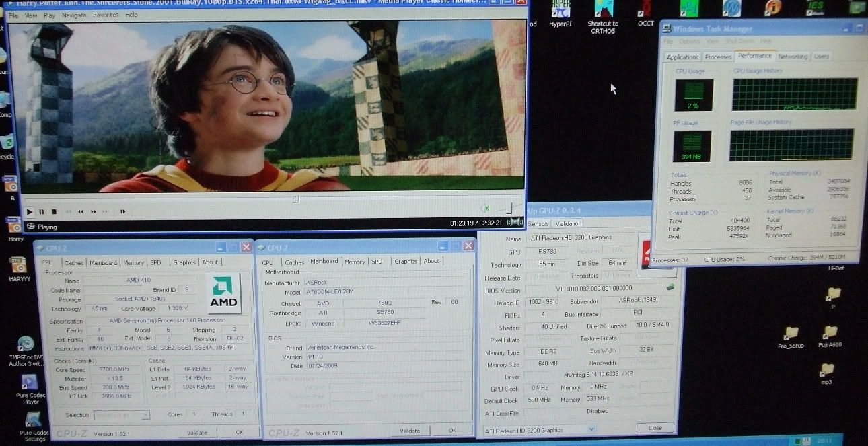This screenshot has height=446, width=868.
Task: Open the HyperPI desktop shortcut
Action: (560, 14)
